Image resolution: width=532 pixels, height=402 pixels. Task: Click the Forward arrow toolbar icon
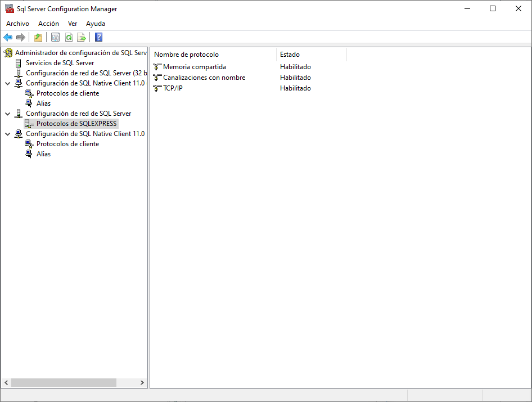21,38
